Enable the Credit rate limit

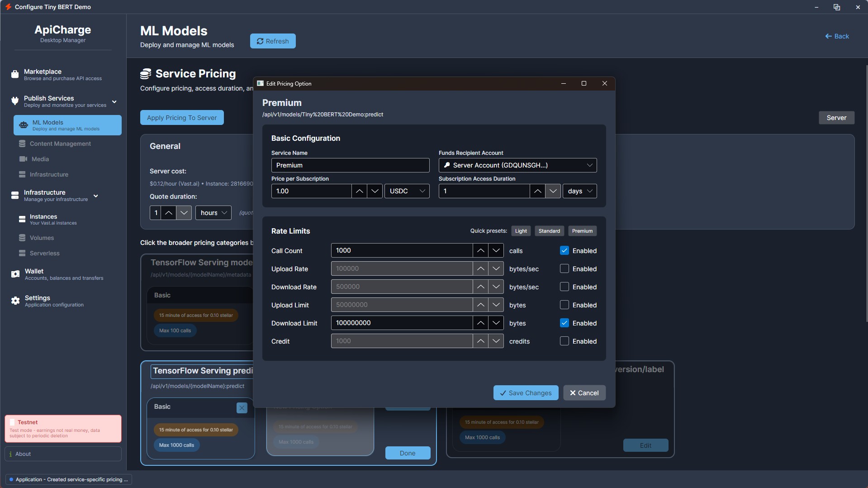pyautogui.click(x=564, y=341)
